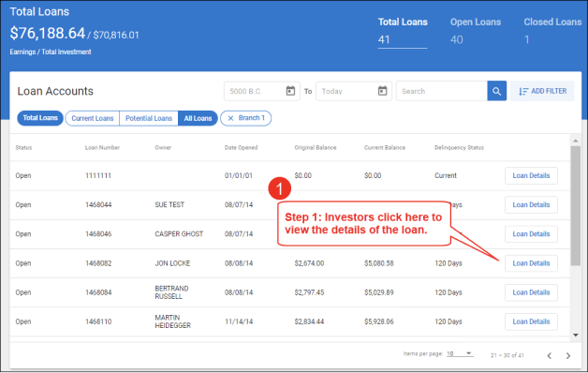Remove the Branch 1 filter chip
The height and width of the screenshot is (373, 588).
(230, 118)
